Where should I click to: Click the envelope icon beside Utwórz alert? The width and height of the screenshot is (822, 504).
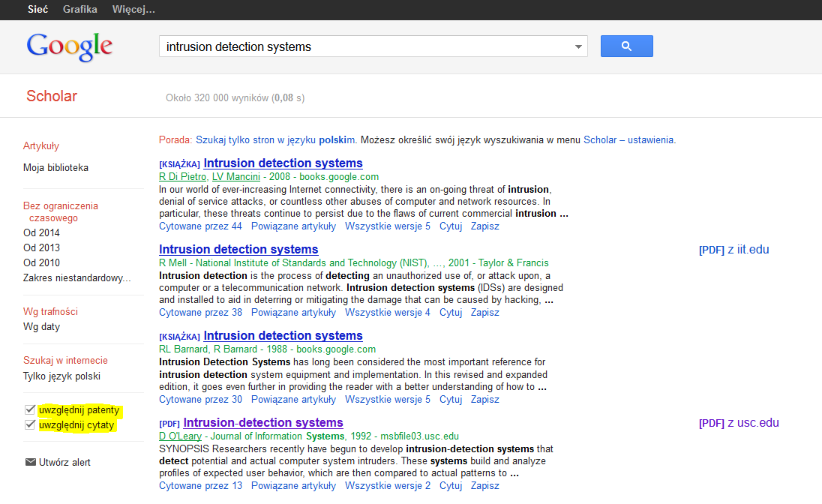tap(31, 462)
